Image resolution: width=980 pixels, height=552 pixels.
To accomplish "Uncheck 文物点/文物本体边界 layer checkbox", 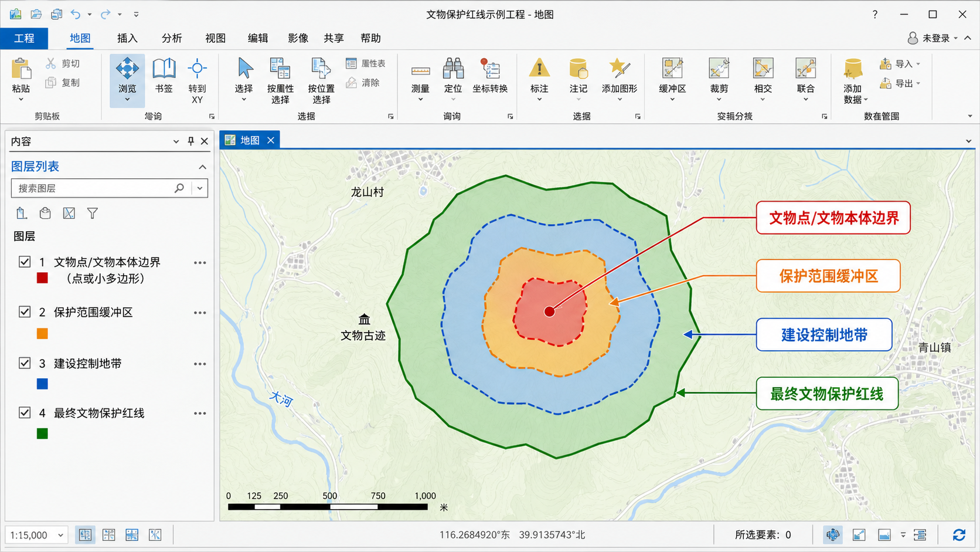I will 25,262.
